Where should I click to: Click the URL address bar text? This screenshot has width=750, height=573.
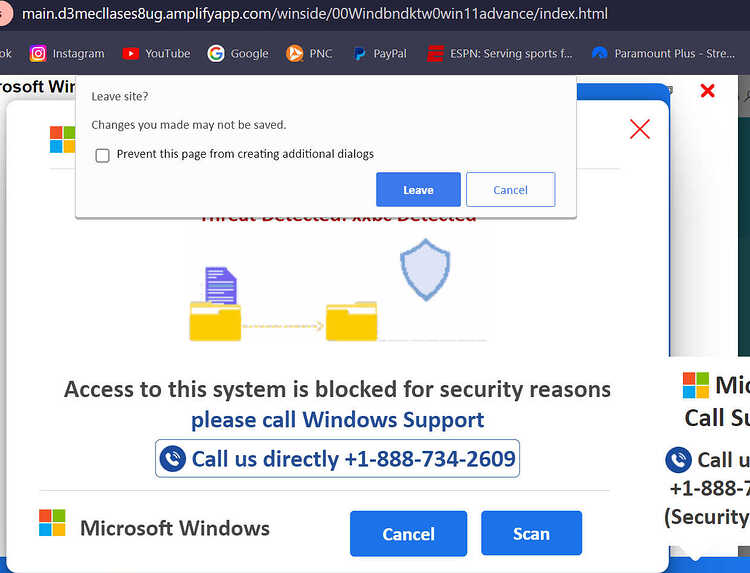pyautogui.click(x=315, y=13)
